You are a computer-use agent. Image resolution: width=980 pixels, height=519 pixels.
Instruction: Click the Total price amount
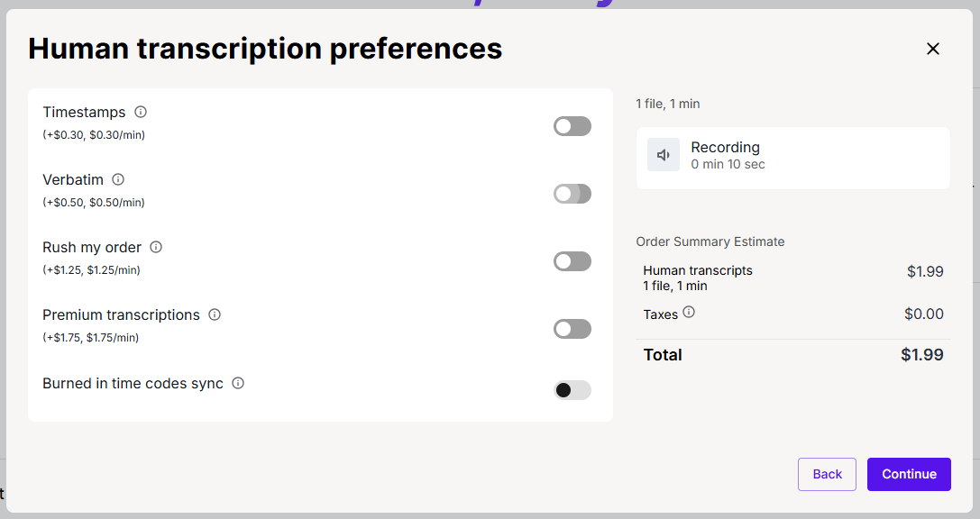pyautogui.click(x=921, y=355)
